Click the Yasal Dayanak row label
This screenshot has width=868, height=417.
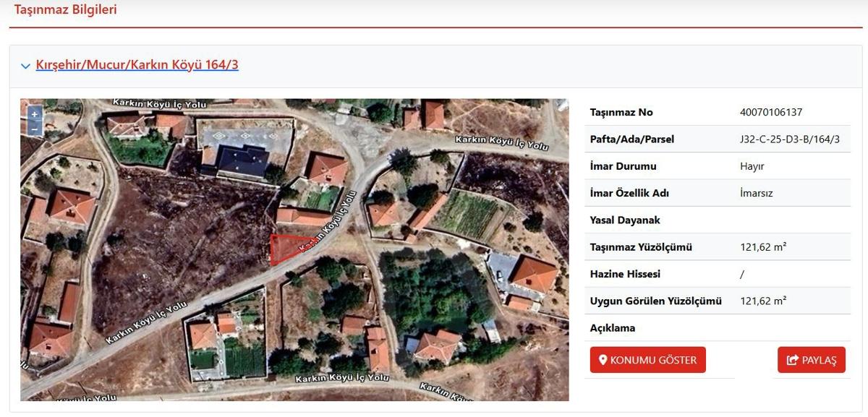point(625,220)
